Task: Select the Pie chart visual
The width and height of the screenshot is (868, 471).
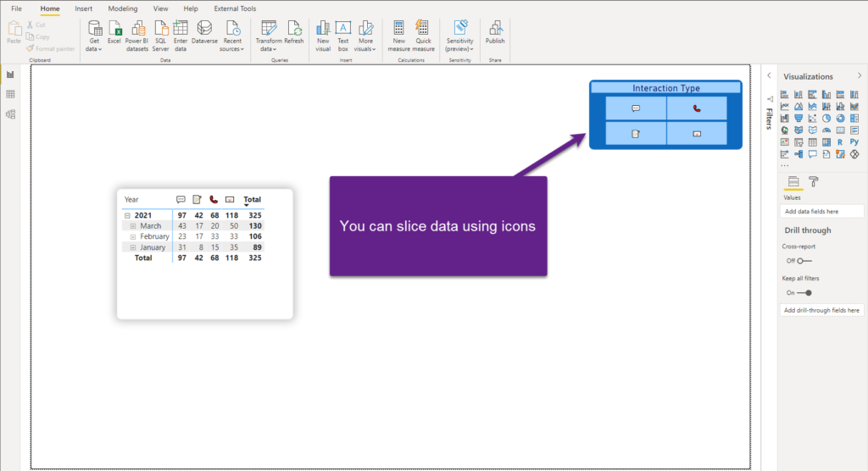Action: [826, 119]
